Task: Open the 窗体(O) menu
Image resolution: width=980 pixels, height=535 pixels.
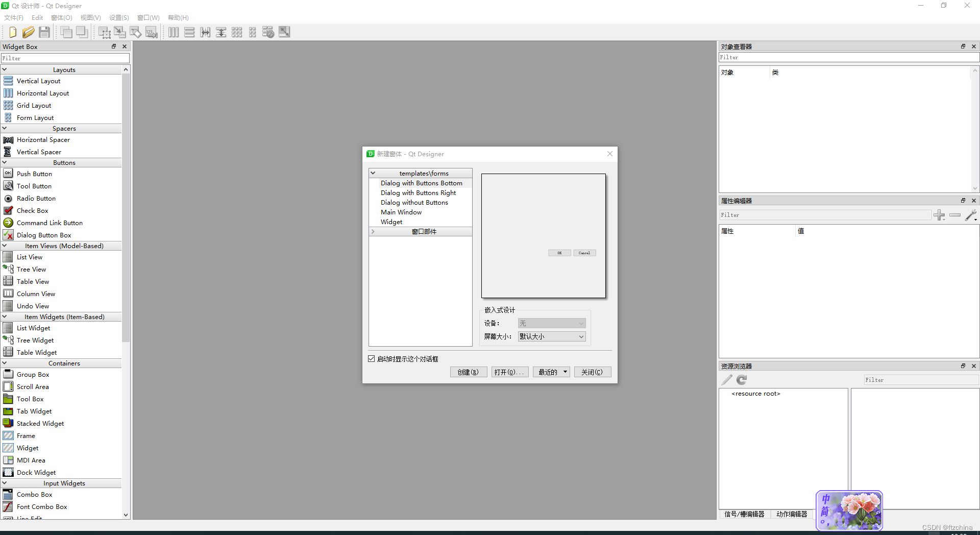Action: (62, 17)
